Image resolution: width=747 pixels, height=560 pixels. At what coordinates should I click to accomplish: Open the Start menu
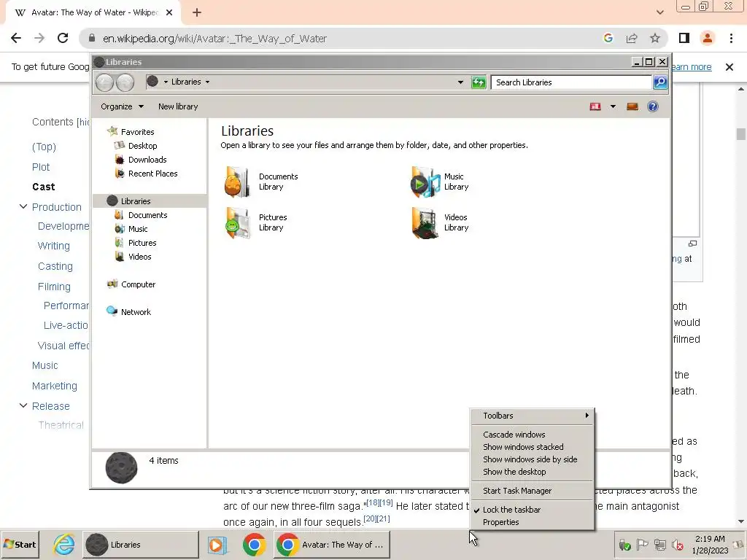20,544
